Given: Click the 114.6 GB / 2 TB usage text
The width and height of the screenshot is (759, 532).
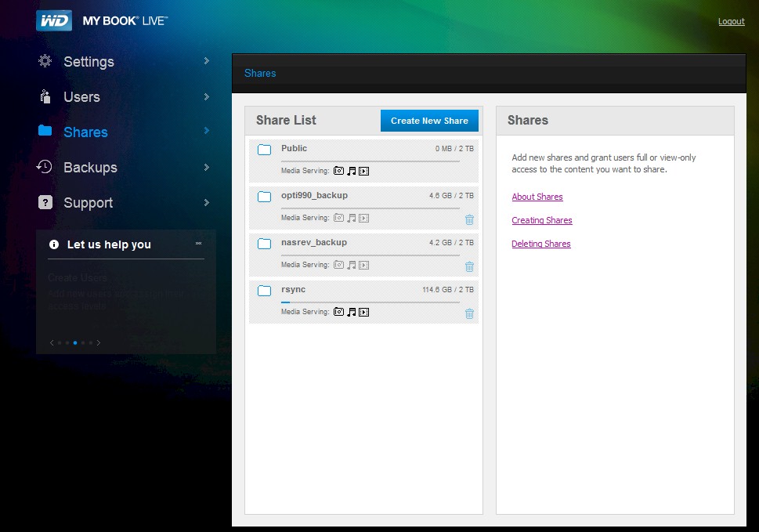Looking at the screenshot, I should coord(448,289).
